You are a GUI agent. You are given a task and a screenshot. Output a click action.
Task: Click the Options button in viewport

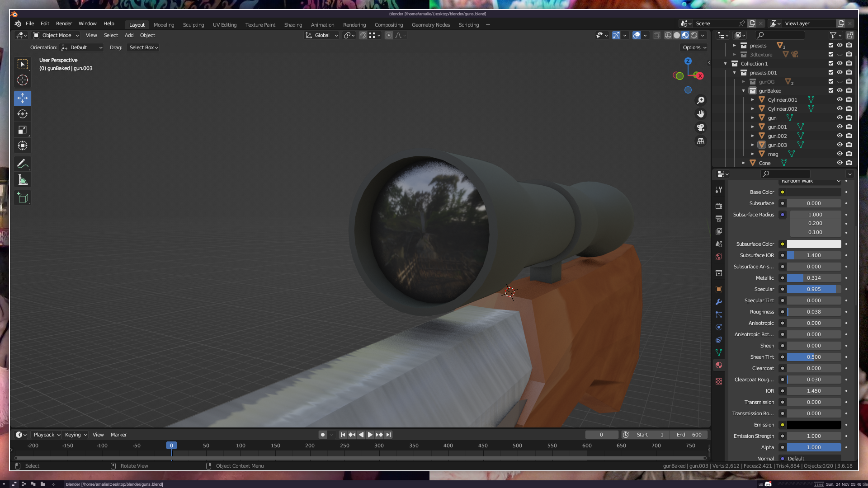point(694,47)
